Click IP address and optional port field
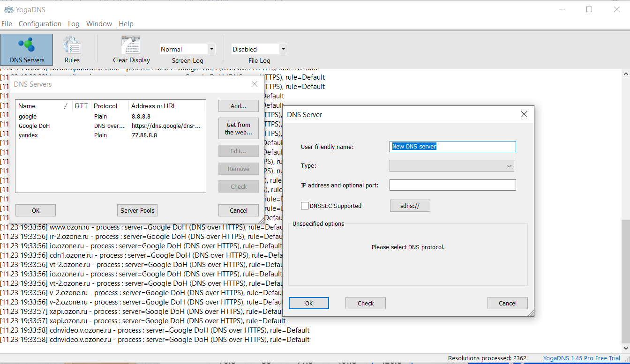The width and height of the screenshot is (630, 364). 453,185
